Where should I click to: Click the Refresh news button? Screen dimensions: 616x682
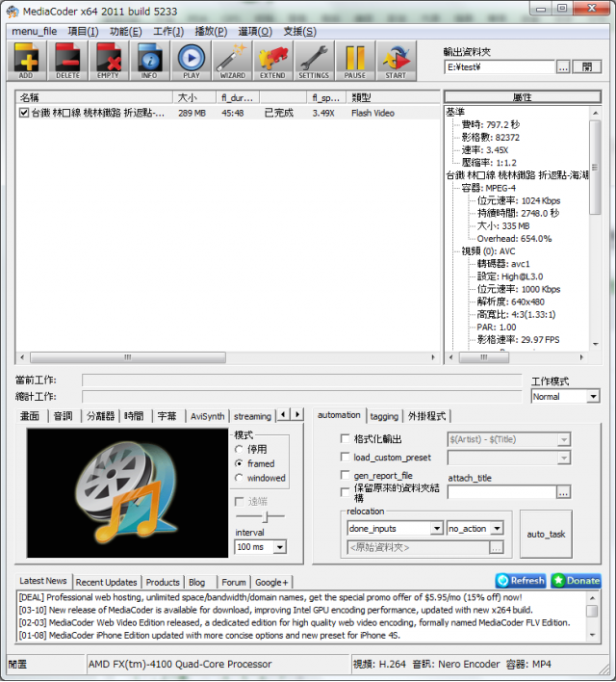point(521,581)
